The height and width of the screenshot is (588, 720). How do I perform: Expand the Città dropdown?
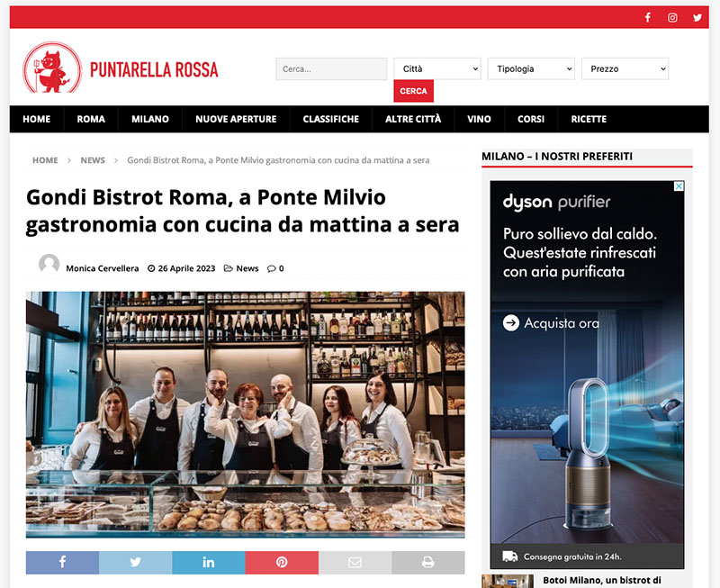click(x=437, y=69)
